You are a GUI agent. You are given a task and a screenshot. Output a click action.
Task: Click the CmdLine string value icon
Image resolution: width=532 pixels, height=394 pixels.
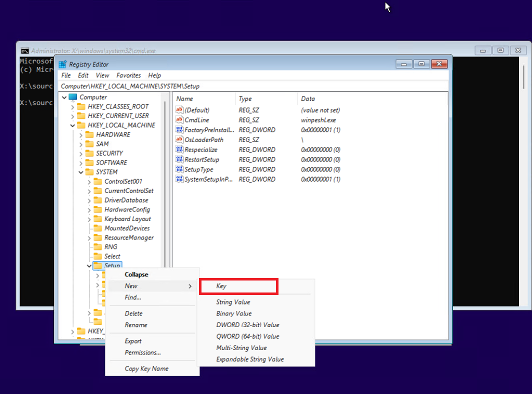click(x=180, y=120)
